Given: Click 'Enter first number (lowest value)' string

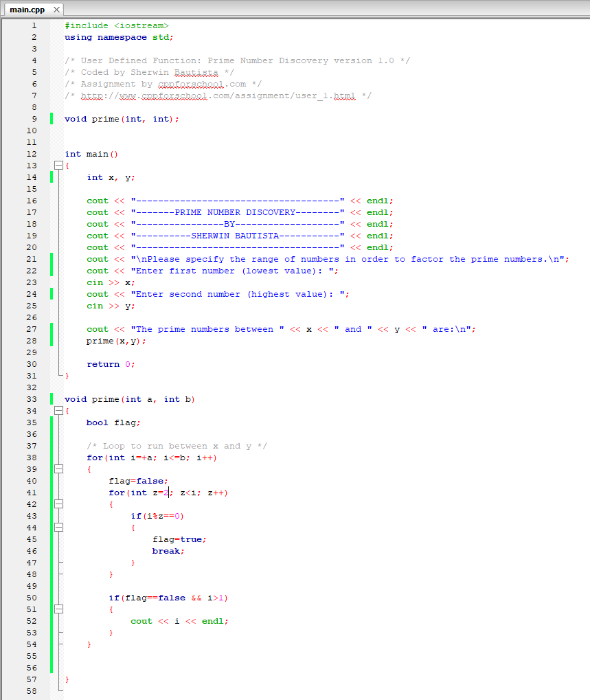Looking at the screenshot, I should (234, 271).
